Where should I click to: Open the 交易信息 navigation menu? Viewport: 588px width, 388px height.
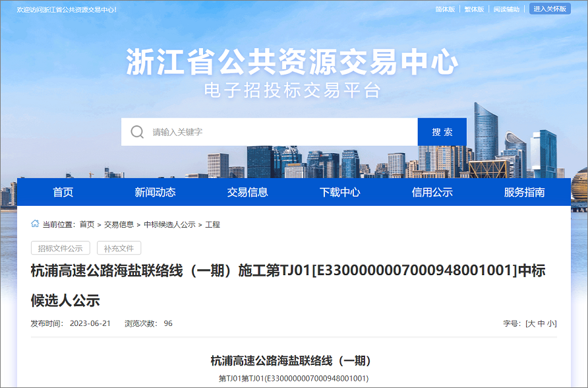pos(248,192)
